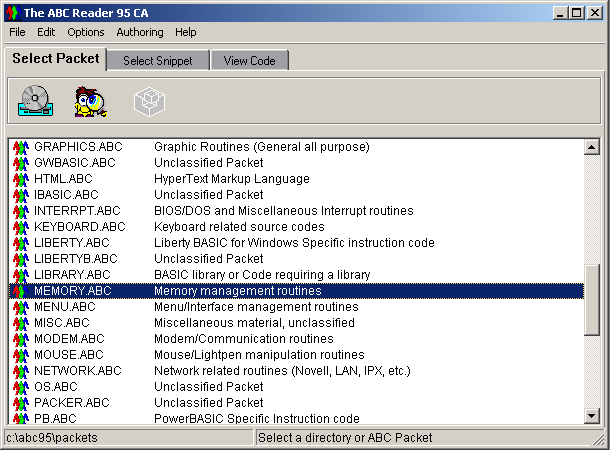The height and width of the screenshot is (450, 610).
Task: Click the grayed-out cube package icon
Action: coord(149,101)
